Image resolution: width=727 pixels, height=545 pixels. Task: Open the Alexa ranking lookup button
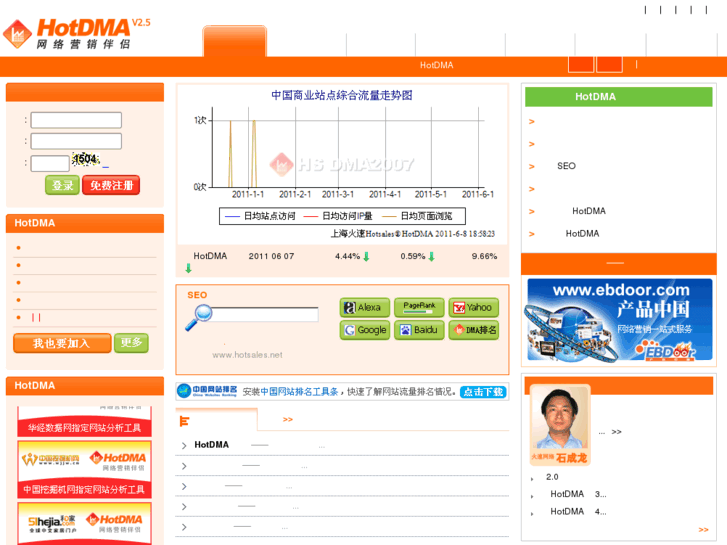tap(365, 307)
